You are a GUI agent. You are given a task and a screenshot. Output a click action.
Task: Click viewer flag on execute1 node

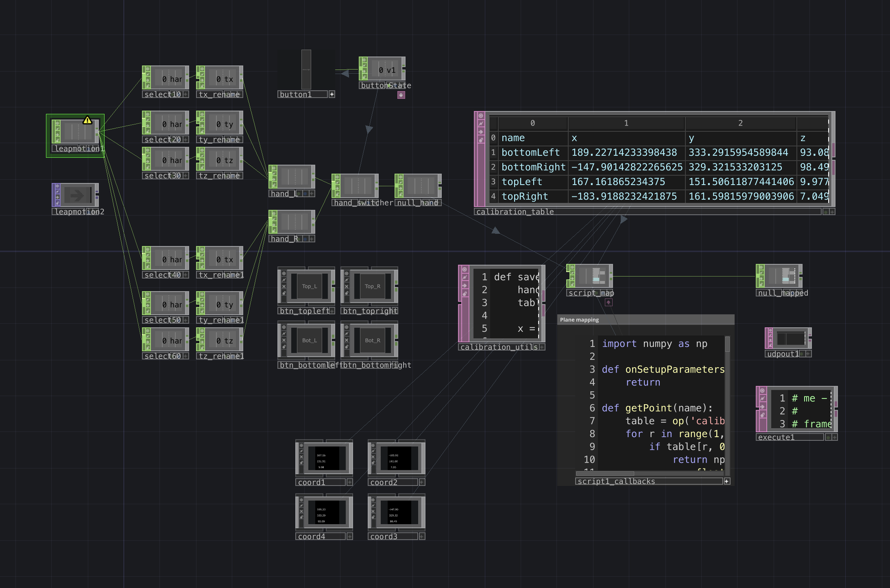(762, 391)
